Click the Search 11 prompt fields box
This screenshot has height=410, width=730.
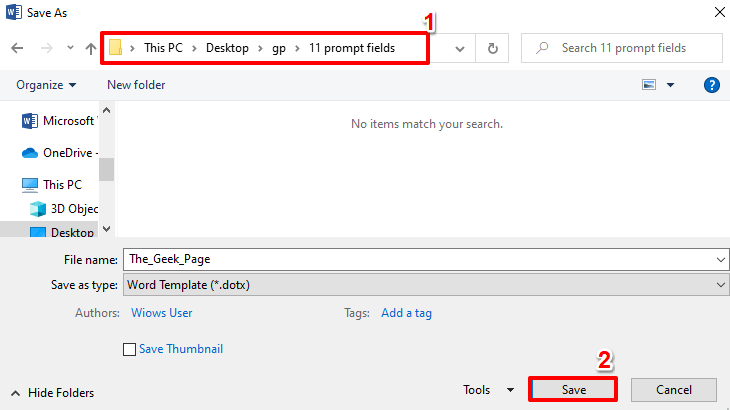coord(622,48)
